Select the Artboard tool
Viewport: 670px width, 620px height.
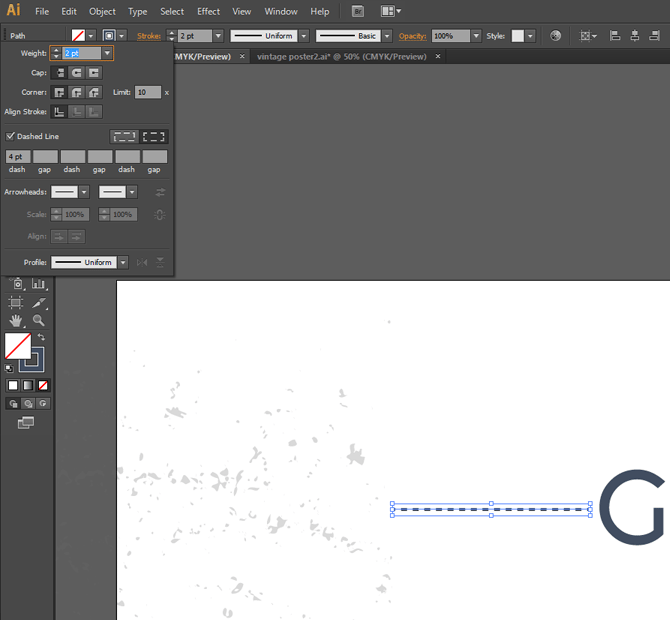16,302
